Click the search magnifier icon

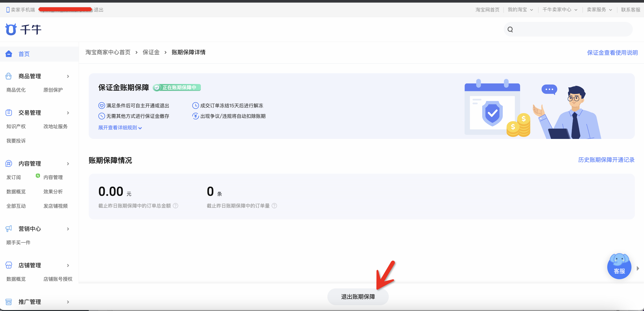point(510,30)
